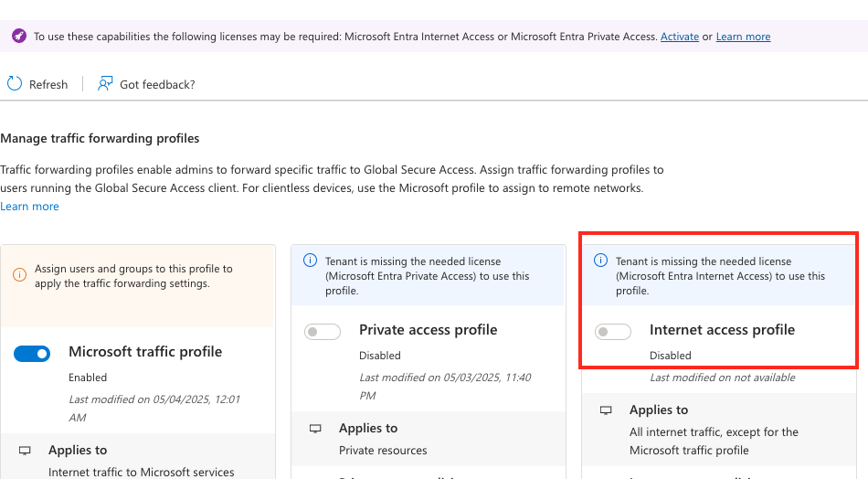Open the Learn more link in license banner
868x479 pixels.
click(x=743, y=37)
